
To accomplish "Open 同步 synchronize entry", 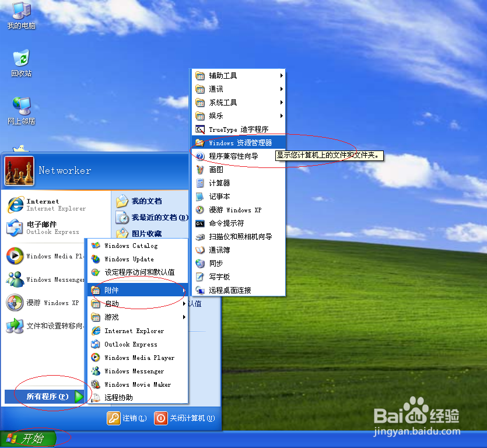I will coord(239,263).
